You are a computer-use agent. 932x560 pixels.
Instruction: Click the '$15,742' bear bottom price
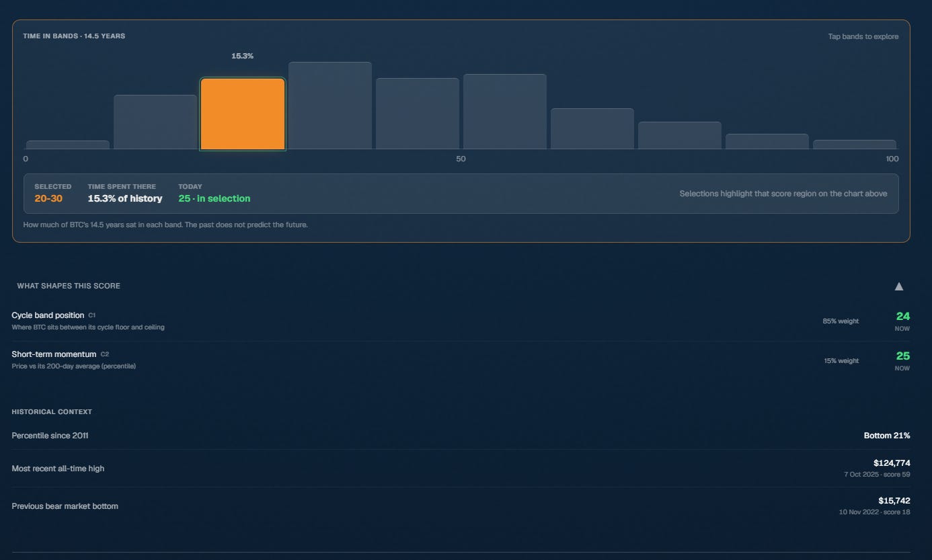click(894, 501)
